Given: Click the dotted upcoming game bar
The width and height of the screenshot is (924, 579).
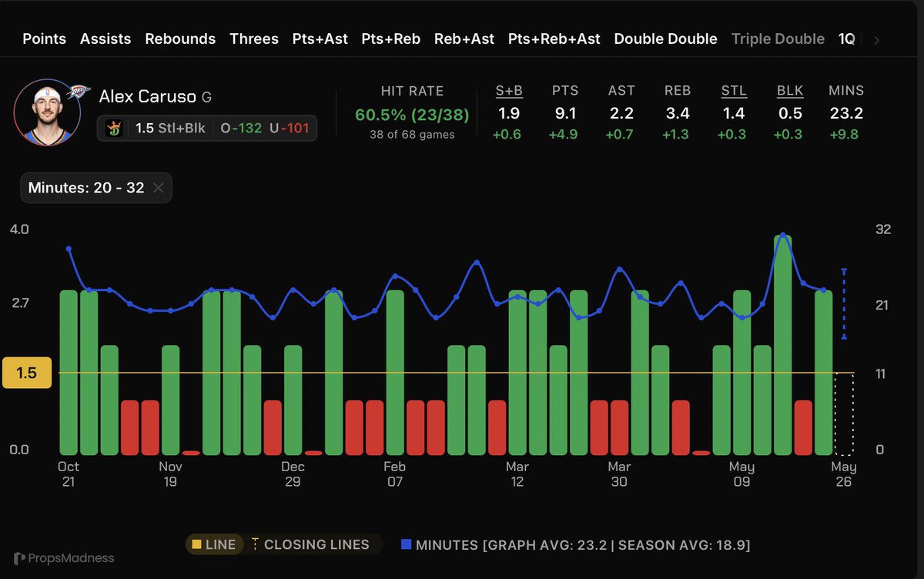Looking at the screenshot, I should click(x=845, y=413).
